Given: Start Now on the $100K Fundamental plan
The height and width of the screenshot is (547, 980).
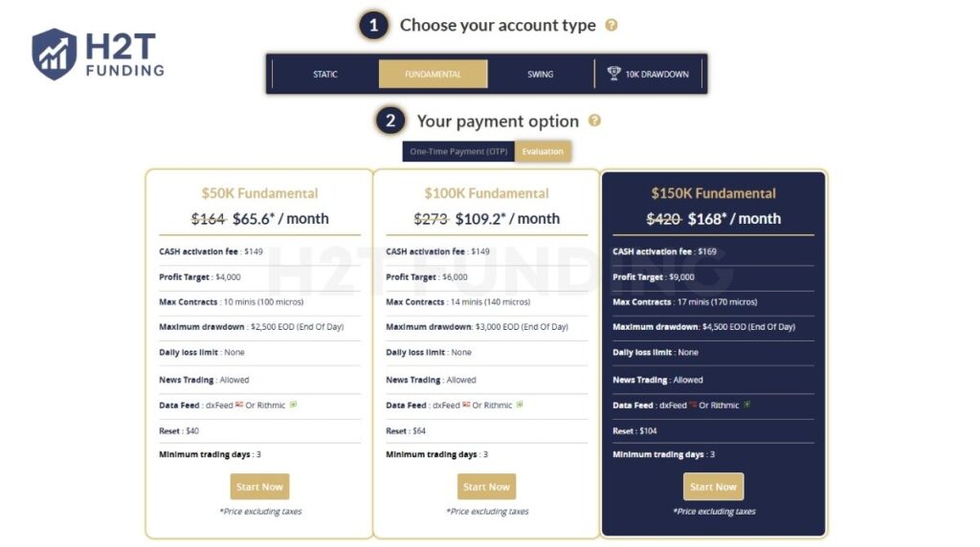Looking at the screenshot, I should pyautogui.click(x=486, y=487).
